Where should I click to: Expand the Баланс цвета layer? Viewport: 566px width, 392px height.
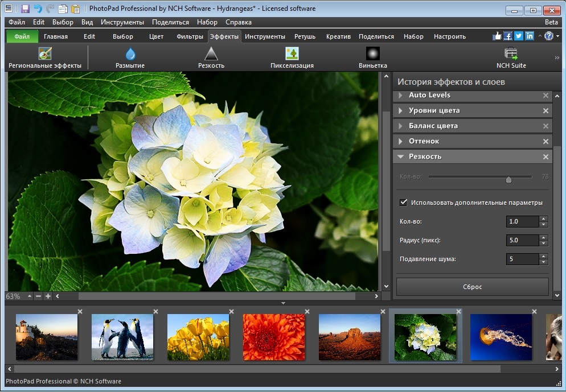(401, 126)
